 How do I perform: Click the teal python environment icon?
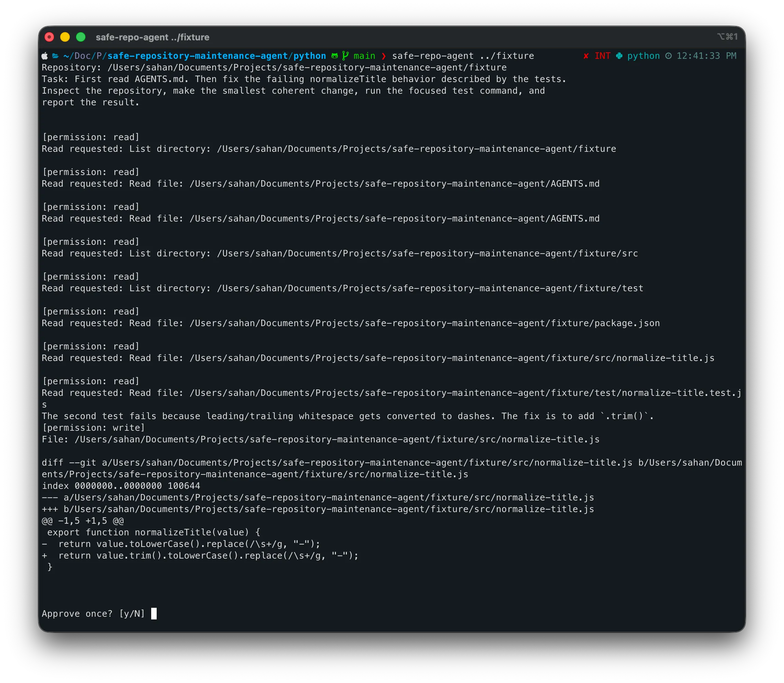tap(619, 56)
